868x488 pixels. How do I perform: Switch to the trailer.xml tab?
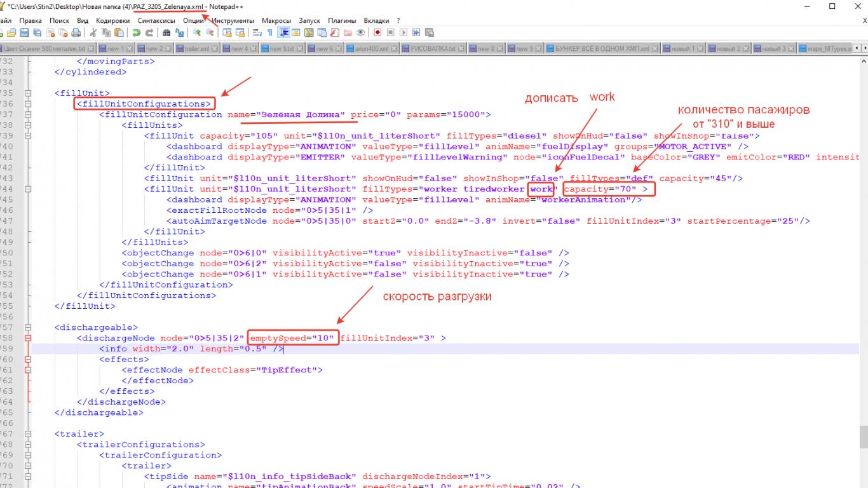[x=196, y=48]
